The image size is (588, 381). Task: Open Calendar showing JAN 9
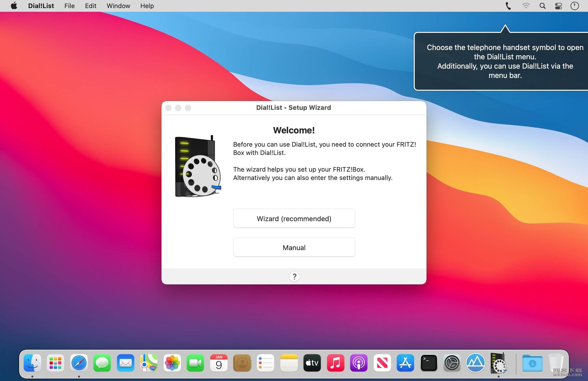click(219, 363)
